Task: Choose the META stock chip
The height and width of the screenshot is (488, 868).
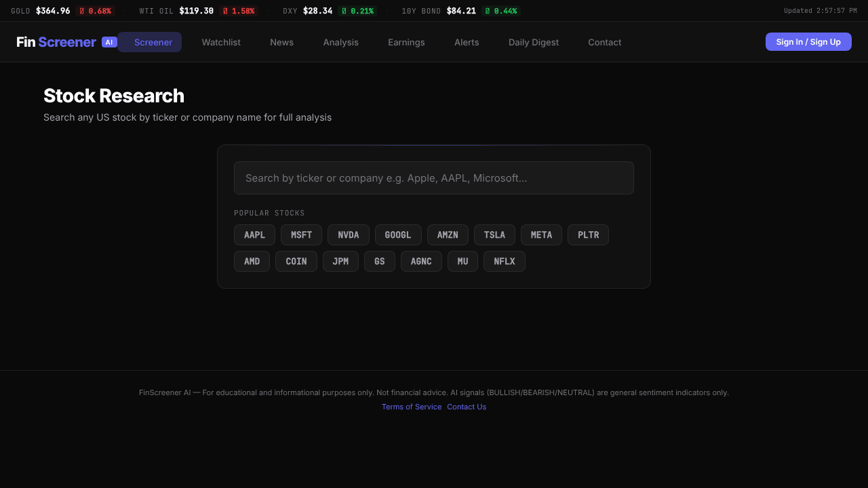Action: coord(541,235)
